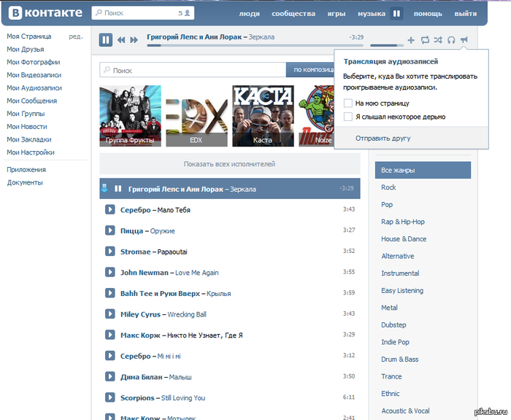This screenshot has height=420, width=511.
Task: Select the EDX artist thumbnail
Action: [x=196, y=116]
